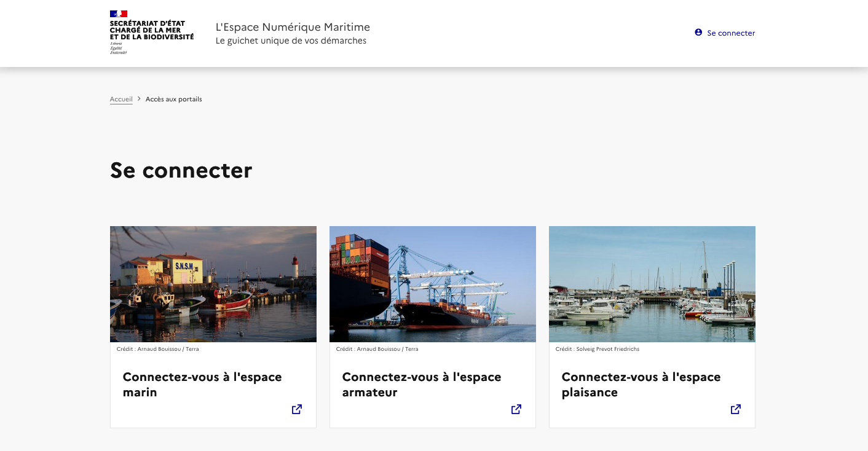Open Connectez-vous à l'espace armateur title
Image resolution: width=868 pixels, height=451 pixels.
[422, 385]
